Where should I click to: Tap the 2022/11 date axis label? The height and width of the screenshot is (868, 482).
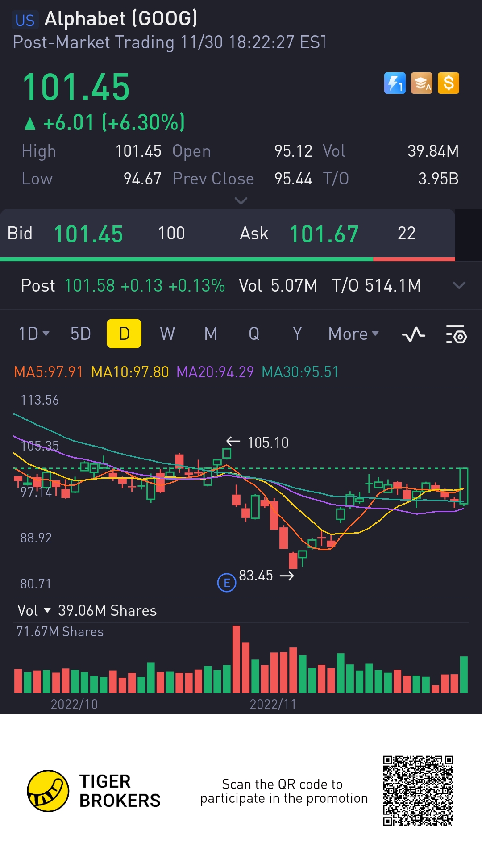point(273,704)
